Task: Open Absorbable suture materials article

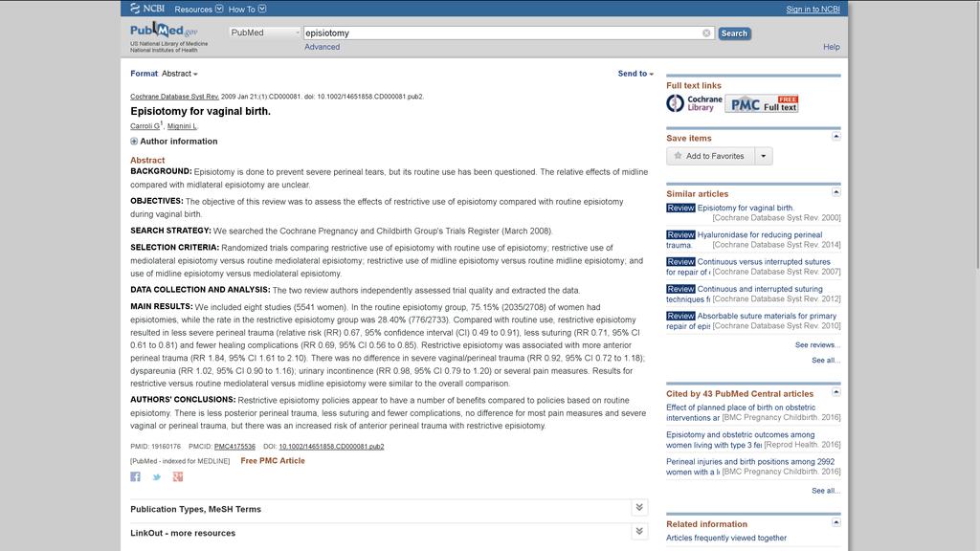Action: [x=767, y=316]
